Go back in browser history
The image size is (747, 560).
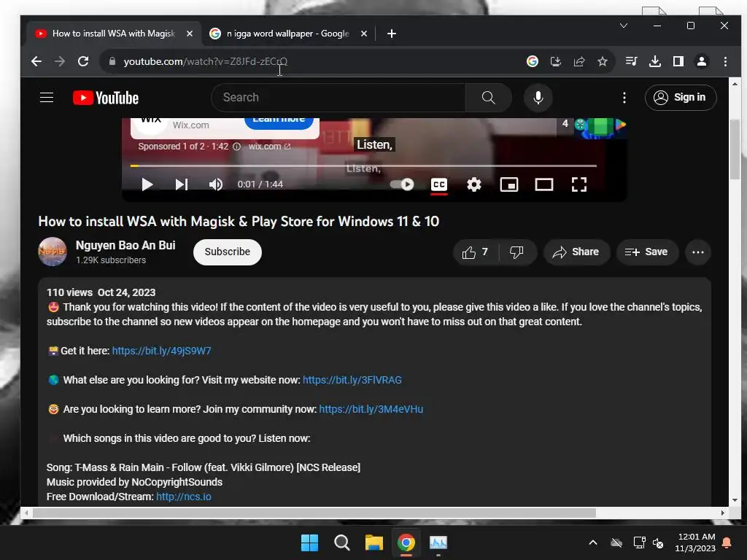[36, 61]
